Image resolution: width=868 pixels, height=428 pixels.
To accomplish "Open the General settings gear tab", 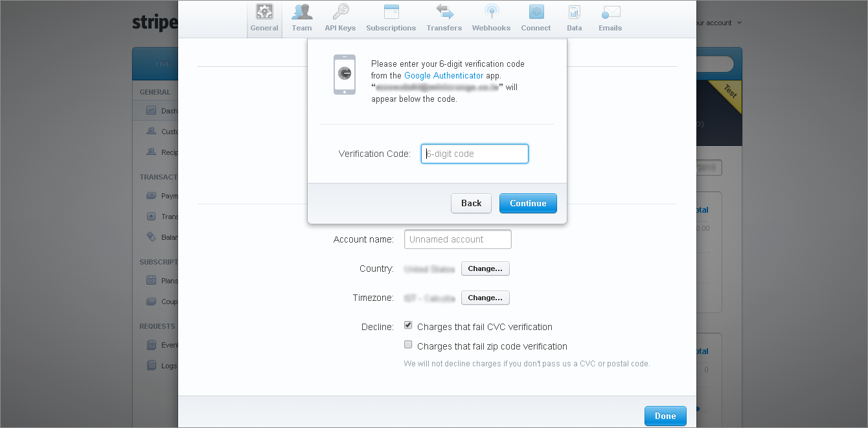I will pyautogui.click(x=264, y=18).
